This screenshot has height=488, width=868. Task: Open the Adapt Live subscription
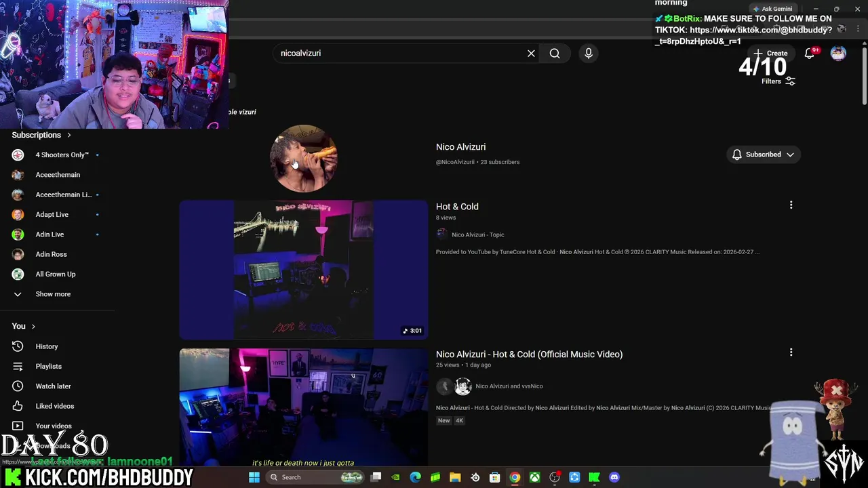(57, 215)
